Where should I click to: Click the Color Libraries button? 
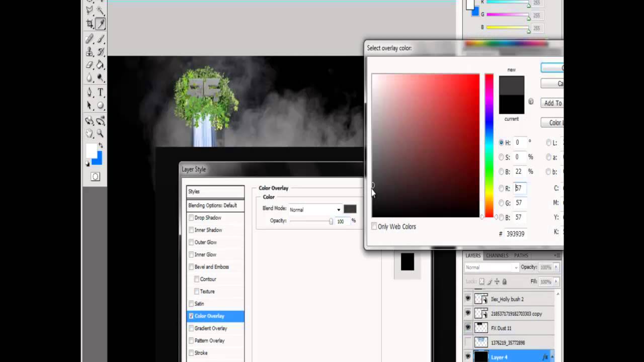pos(552,123)
